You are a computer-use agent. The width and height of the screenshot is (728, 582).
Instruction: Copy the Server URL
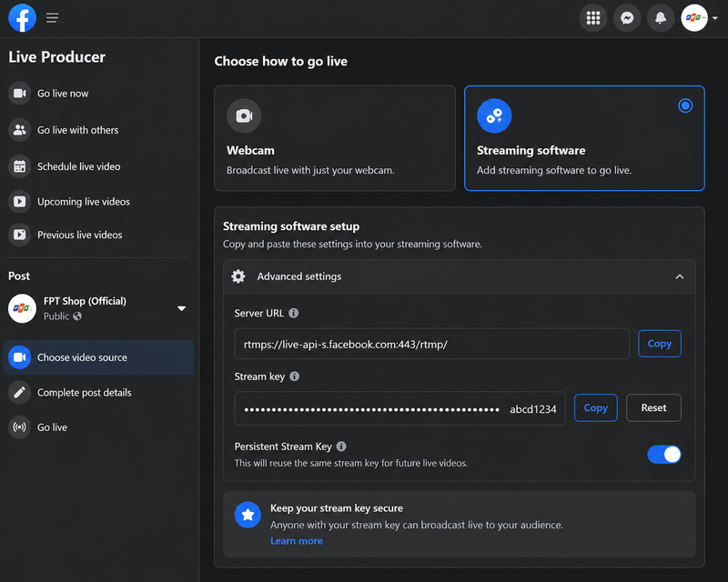tap(659, 344)
